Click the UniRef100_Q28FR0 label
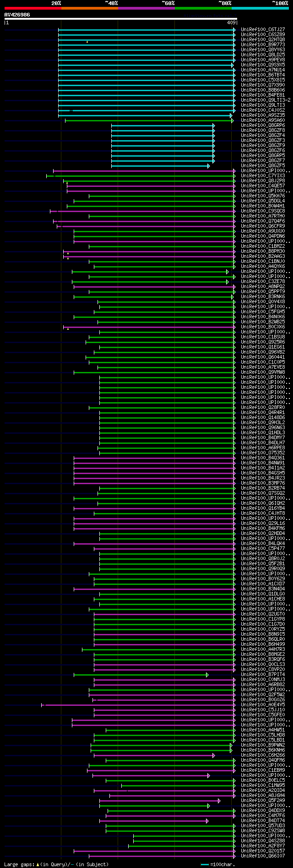The width and height of the screenshot is (293, 868). click(x=263, y=407)
